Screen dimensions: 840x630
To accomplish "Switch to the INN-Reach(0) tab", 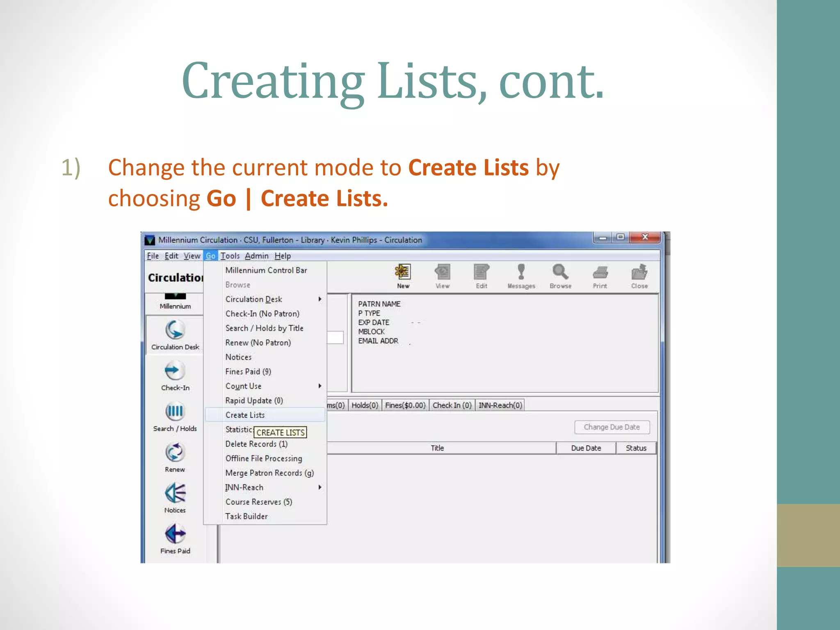I will pyautogui.click(x=500, y=405).
